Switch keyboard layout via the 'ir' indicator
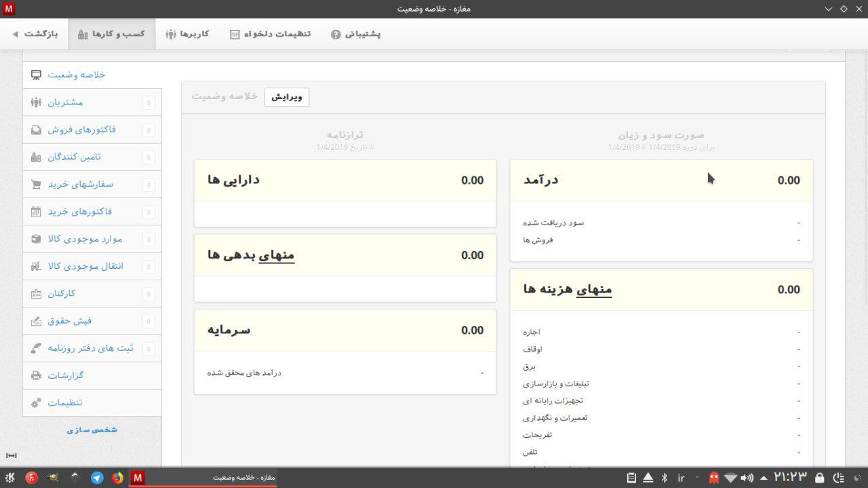 pyautogui.click(x=681, y=478)
